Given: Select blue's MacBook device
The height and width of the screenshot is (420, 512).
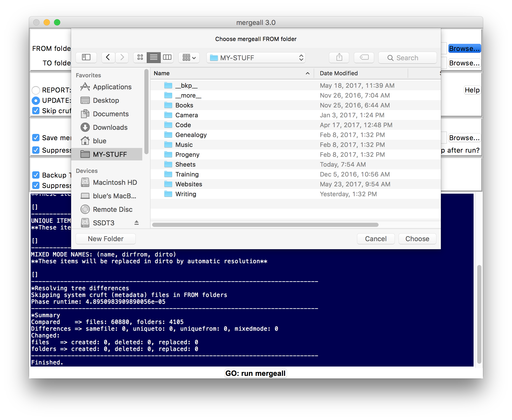Looking at the screenshot, I should pyautogui.click(x=107, y=196).
